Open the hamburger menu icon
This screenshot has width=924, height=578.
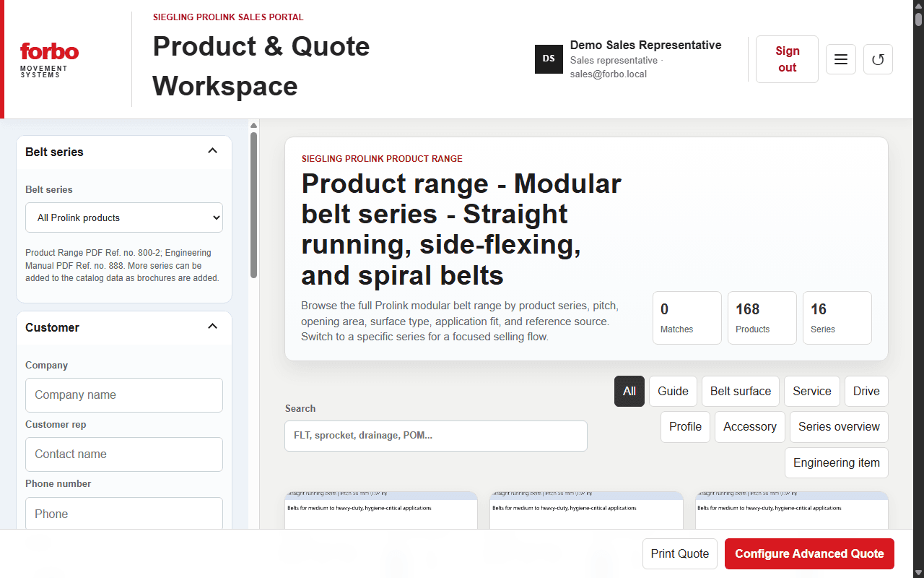pos(841,59)
